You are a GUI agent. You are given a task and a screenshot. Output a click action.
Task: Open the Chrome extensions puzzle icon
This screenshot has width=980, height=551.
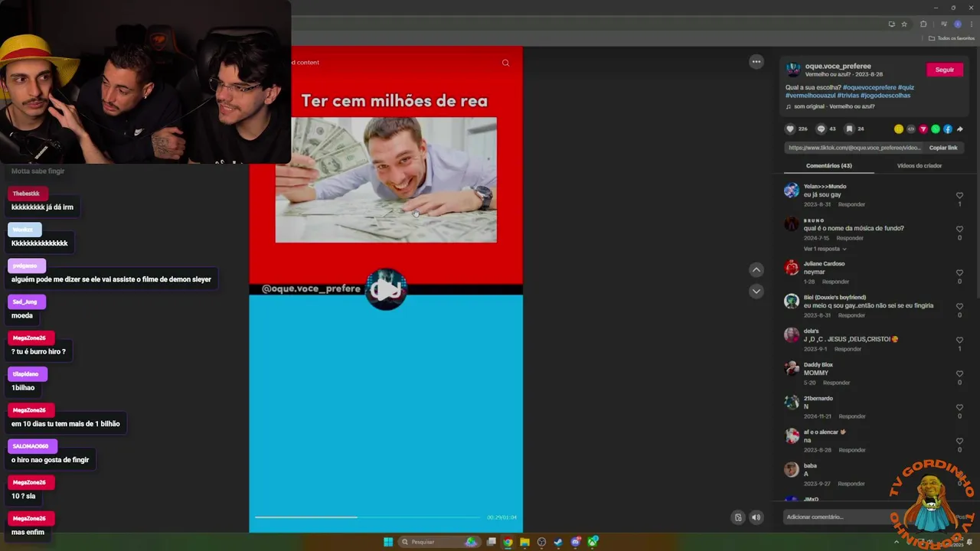coord(923,24)
